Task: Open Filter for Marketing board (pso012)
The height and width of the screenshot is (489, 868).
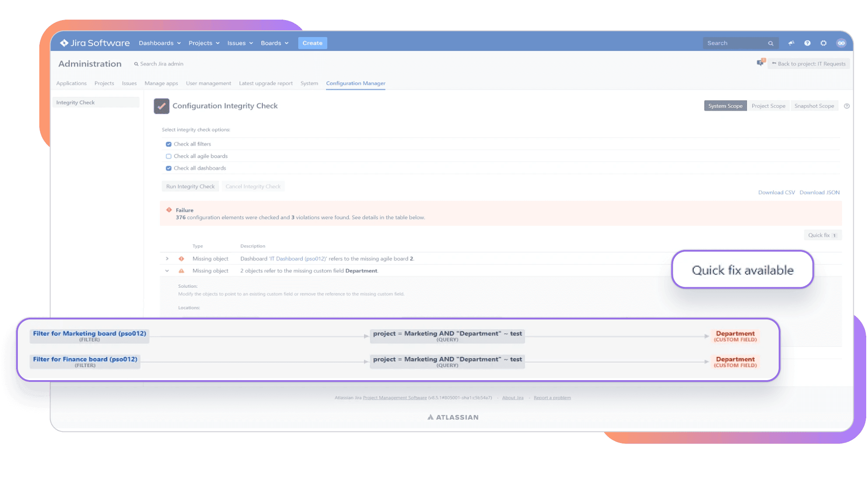Action: 89,336
